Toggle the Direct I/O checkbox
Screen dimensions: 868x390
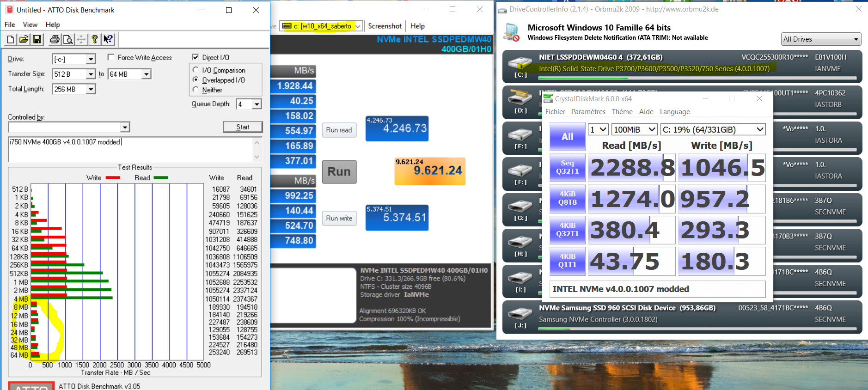point(196,57)
